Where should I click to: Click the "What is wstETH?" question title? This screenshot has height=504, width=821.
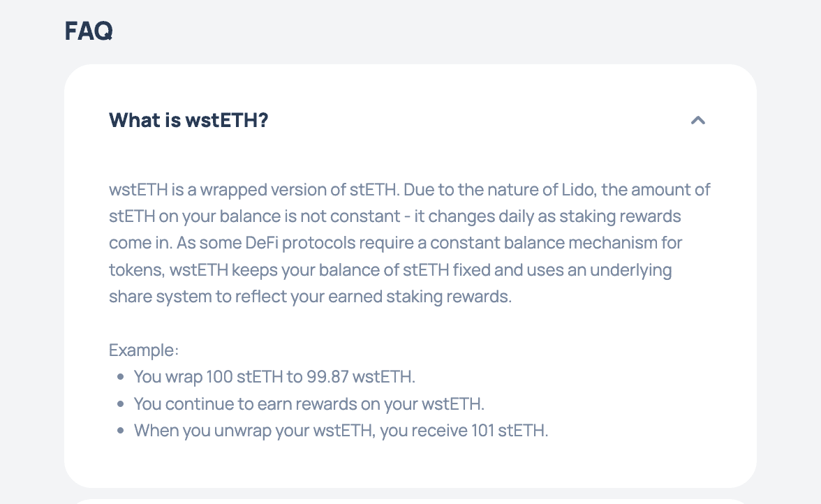tap(188, 120)
